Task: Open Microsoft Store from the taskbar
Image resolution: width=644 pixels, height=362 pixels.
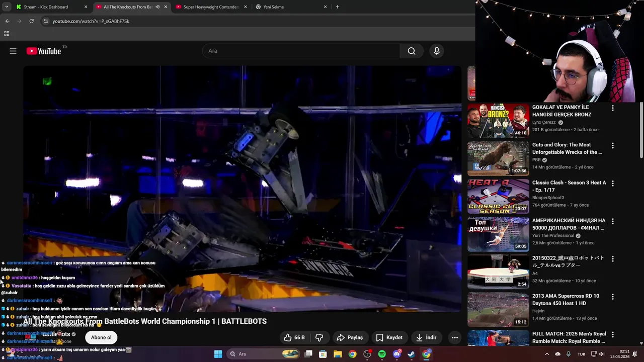Action: [x=323, y=354]
